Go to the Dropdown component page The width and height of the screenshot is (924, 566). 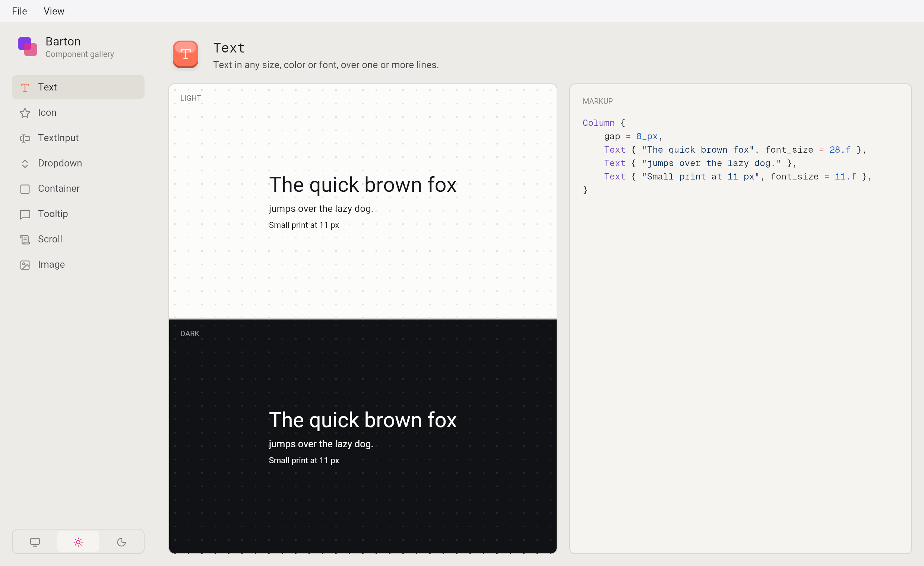point(78,163)
